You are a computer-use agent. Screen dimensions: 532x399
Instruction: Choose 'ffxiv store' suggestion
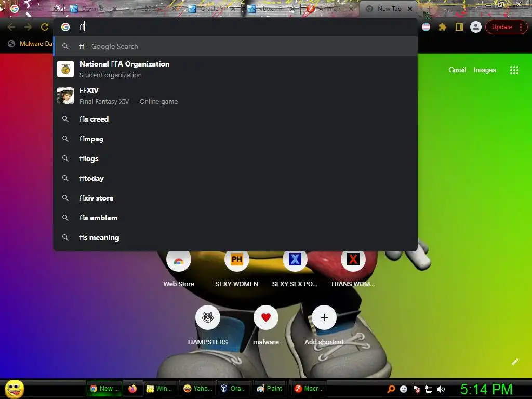[x=235, y=198]
